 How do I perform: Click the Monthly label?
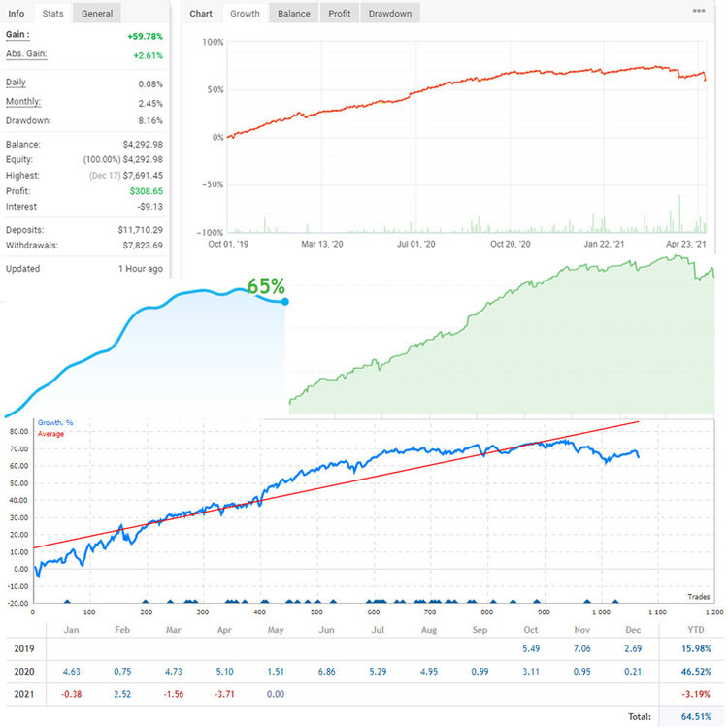point(23,101)
